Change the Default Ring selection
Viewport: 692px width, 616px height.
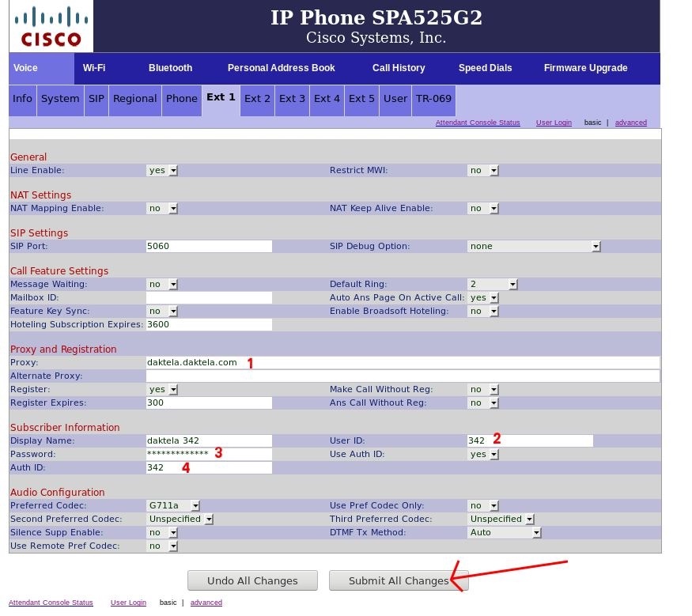492,284
